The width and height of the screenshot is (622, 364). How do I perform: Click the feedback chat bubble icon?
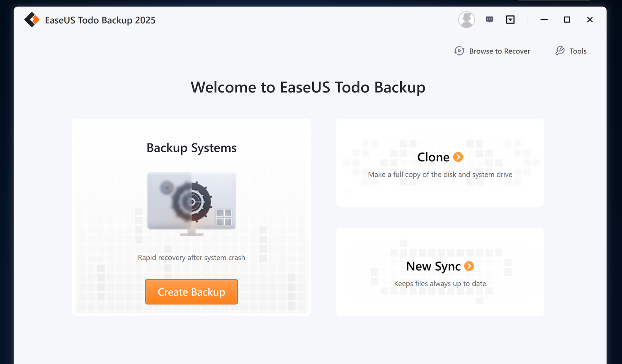coord(490,19)
